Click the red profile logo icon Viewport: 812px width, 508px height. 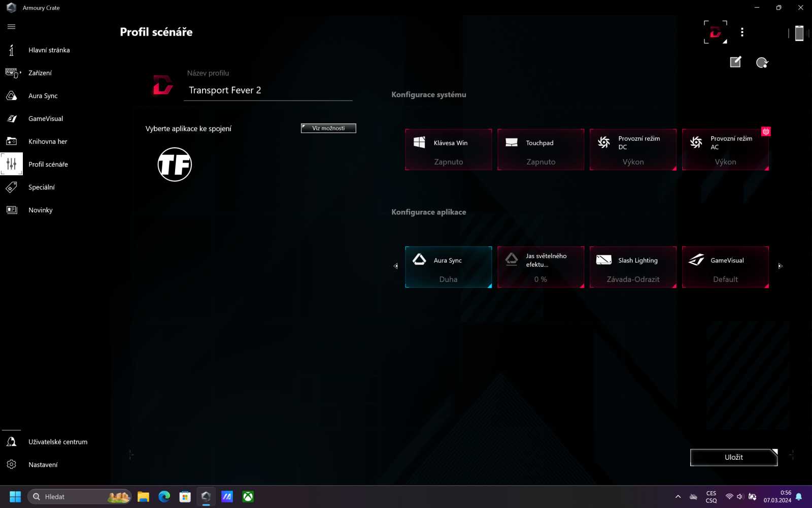163,85
